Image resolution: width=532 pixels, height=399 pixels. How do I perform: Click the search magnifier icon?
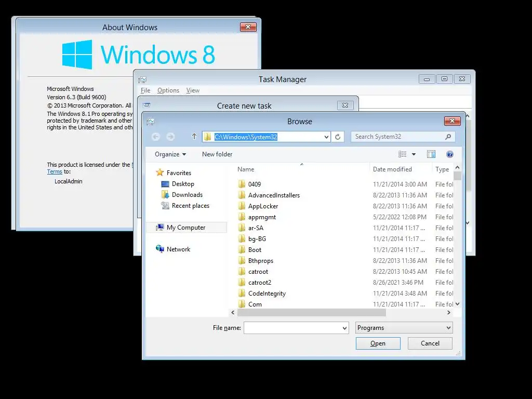(448, 137)
